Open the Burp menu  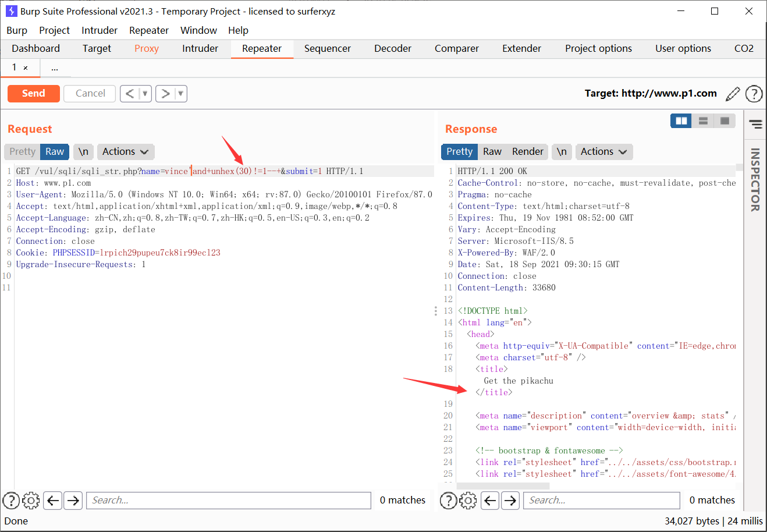pyautogui.click(x=17, y=30)
